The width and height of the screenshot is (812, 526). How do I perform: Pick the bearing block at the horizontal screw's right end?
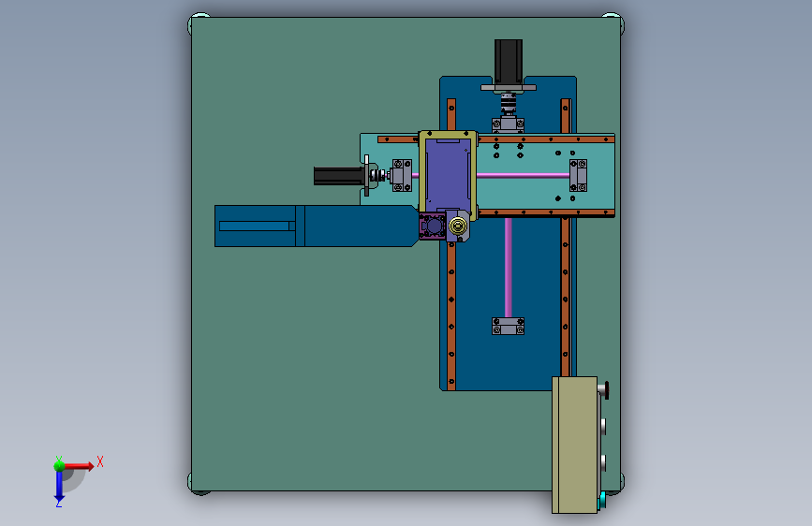coord(579,176)
